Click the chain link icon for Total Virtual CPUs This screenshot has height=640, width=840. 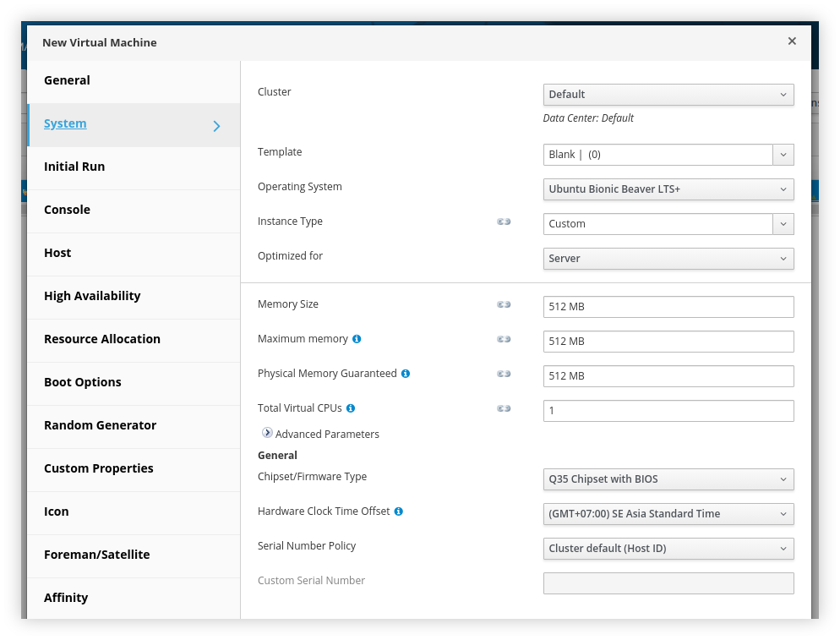(x=504, y=408)
